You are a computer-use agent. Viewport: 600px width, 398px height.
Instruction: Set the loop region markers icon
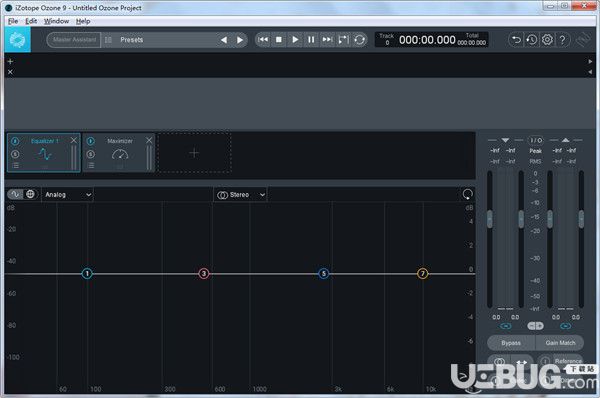(x=343, y=39)
